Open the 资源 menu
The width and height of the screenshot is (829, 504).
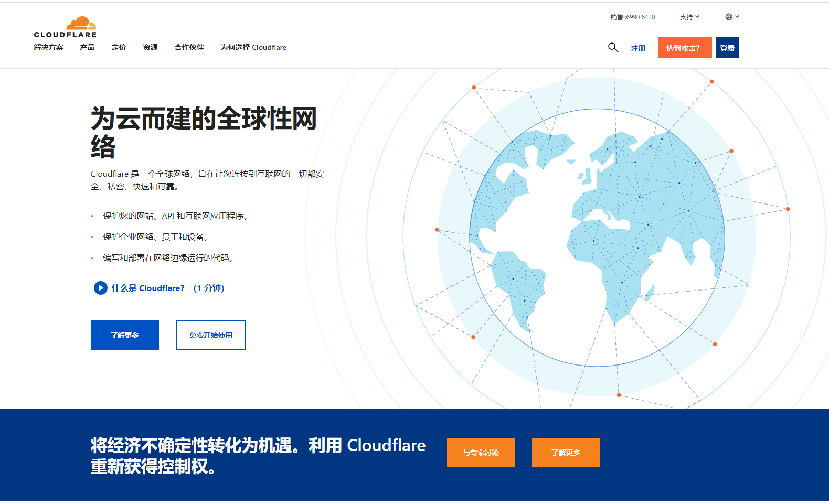150,47
